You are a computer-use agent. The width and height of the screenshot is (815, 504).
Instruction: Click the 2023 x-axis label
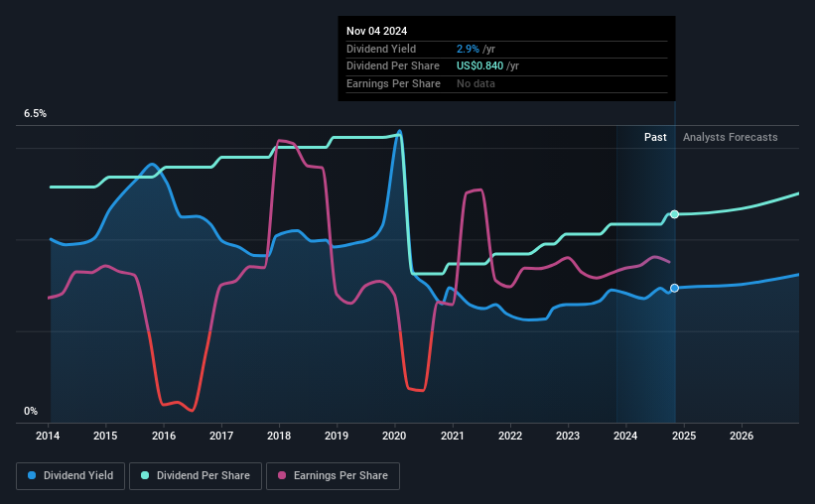point(568,436)
